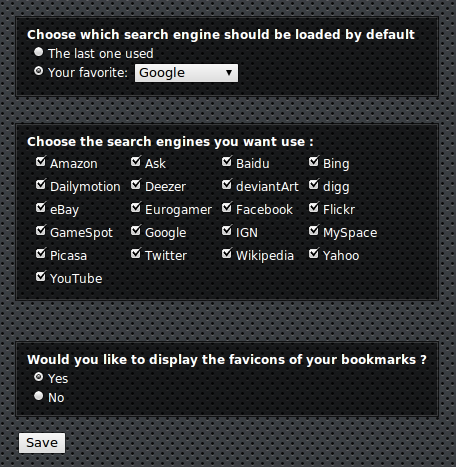Open the favorite search engine dropdown
The height and width of the screenshot is (467, 456).
[186, 73]
